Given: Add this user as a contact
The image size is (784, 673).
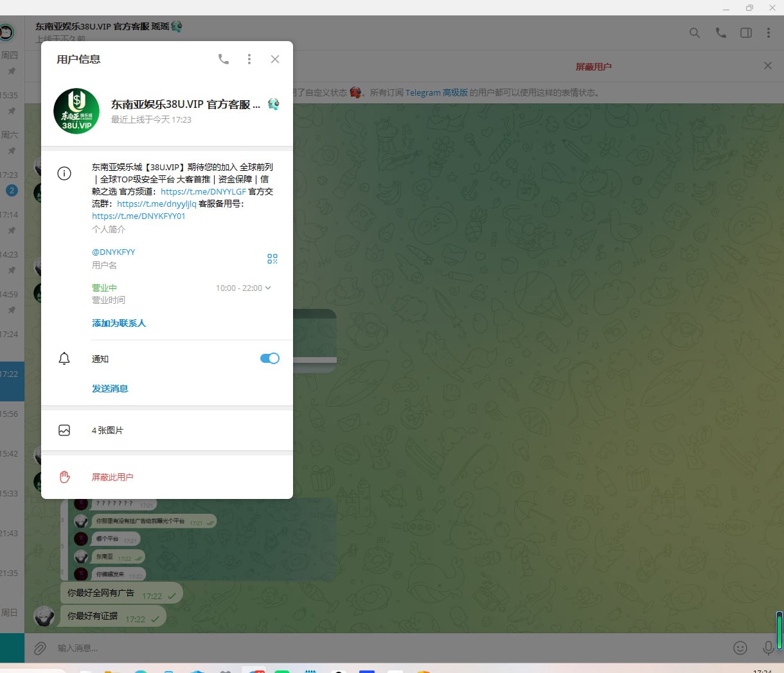Looking at the screenshot, I should (119, 323).
